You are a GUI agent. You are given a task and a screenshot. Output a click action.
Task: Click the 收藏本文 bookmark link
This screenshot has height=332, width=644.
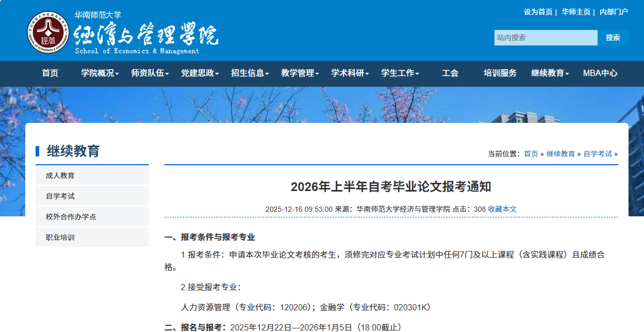point(502,209)
